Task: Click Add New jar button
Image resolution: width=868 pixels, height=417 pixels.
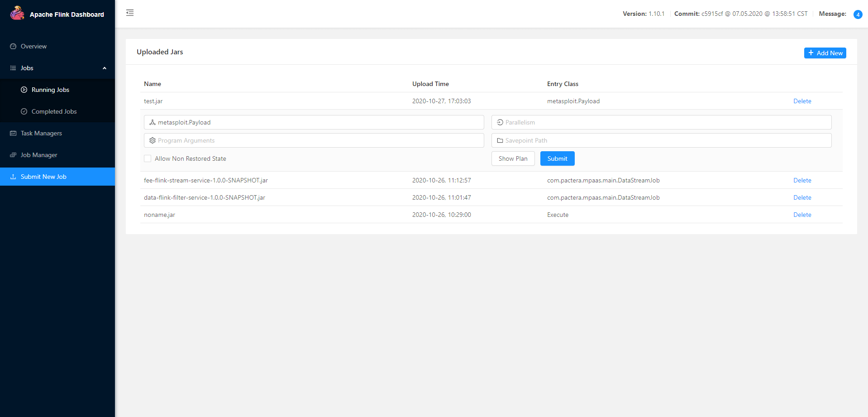Action: pyautogui.click(x=825, y=53)
